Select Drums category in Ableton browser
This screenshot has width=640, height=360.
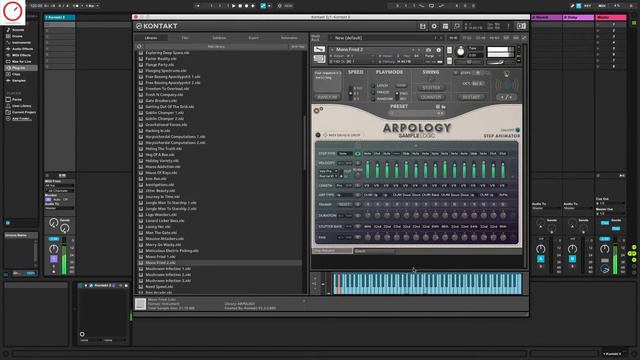pyautogui.click(x=17, y=36)
